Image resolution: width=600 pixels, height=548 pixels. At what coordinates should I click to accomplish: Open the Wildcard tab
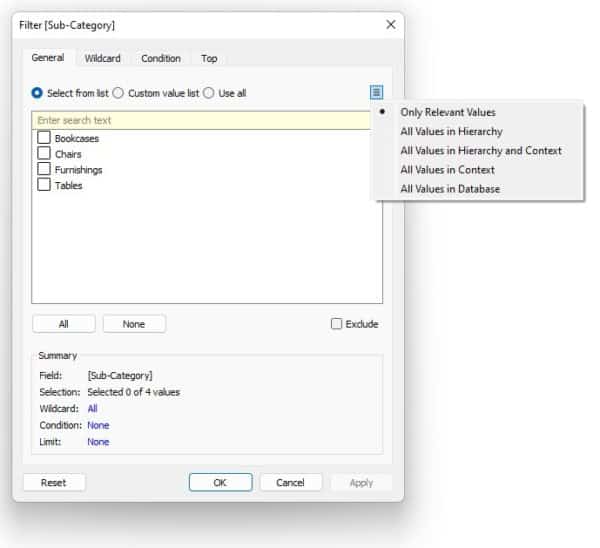(x=103, y=59)
